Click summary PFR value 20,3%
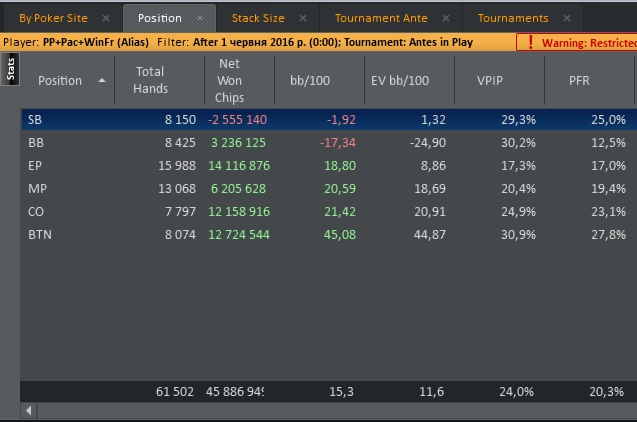This screenshot has height=422, width=637. point(607,392)
